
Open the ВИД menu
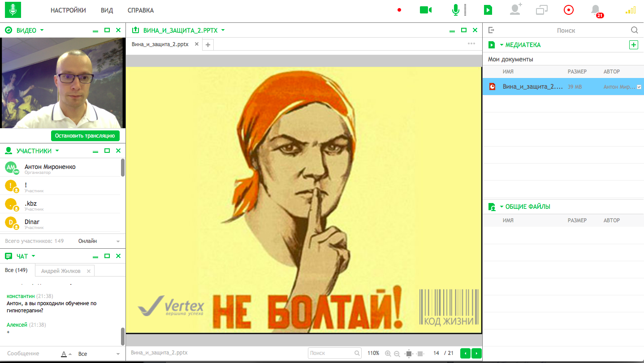pyautogui.click(x=107, y=10)
